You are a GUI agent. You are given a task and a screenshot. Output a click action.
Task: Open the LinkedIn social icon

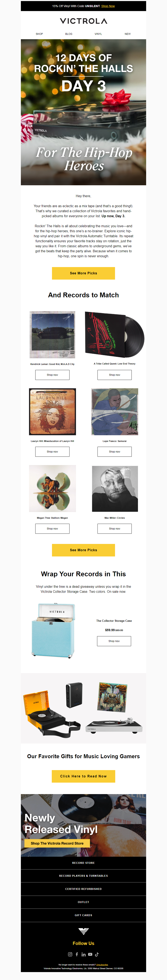84,954
